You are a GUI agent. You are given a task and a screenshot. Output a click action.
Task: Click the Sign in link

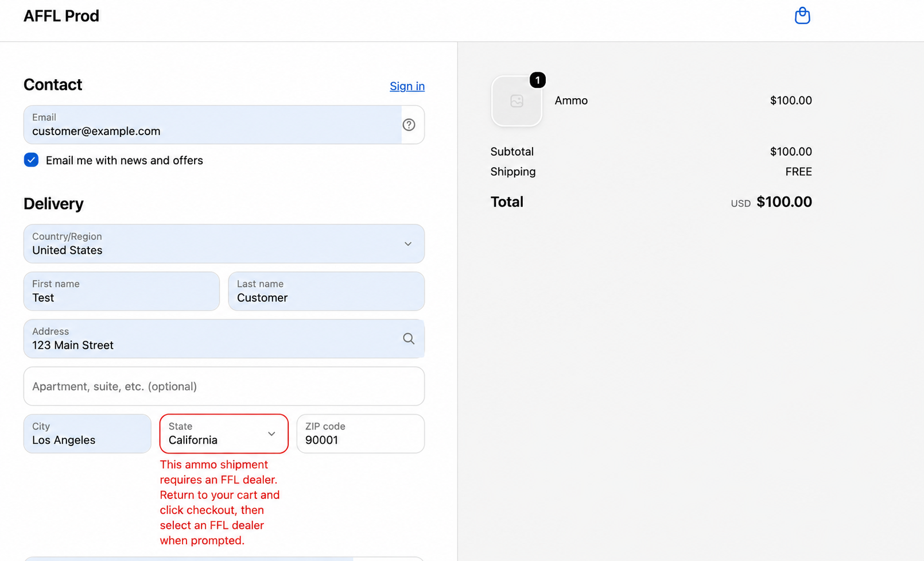(x=407, y=86)
